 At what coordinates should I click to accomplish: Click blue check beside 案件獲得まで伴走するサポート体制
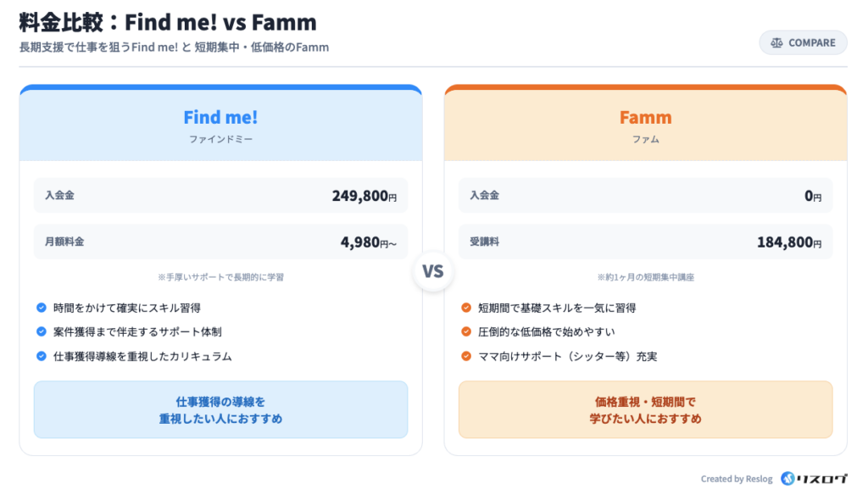pyautogui.click(x=42, y=331)
